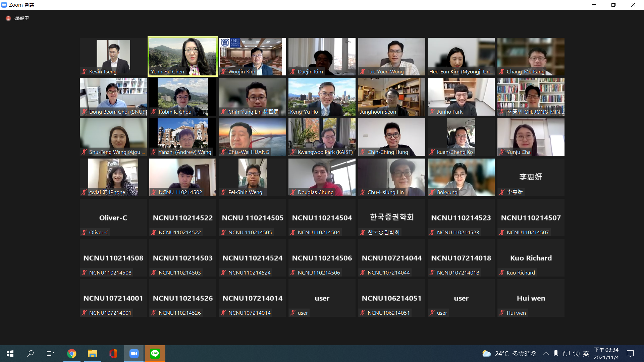Open Windows Start menu
Image resolution: width=644 pixels, height=362 pixels.
pos(10,354)
